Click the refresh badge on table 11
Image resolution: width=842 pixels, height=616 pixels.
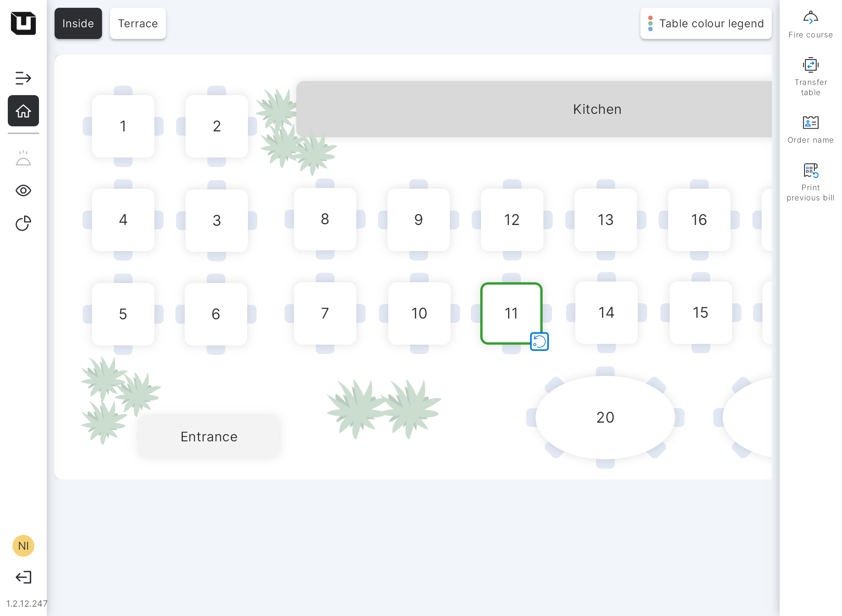[540, 342]
